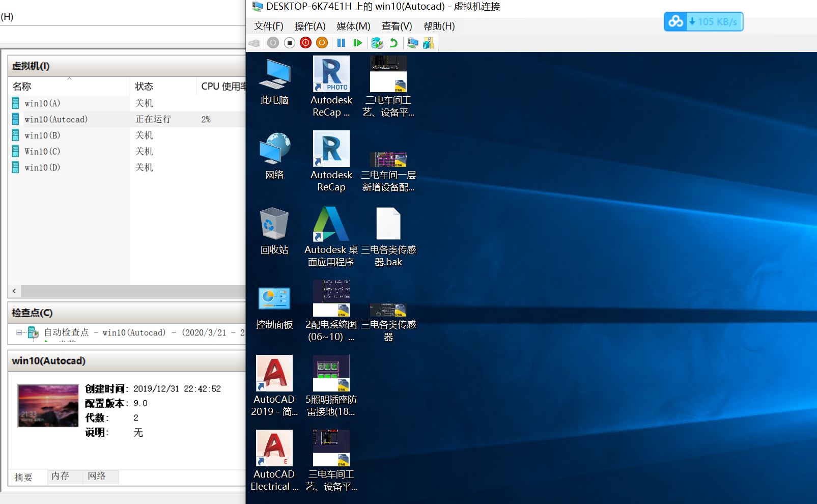Click the Checkpoint icon in the toolbar
Screen dimensions: 817x504
coord(377,43)
